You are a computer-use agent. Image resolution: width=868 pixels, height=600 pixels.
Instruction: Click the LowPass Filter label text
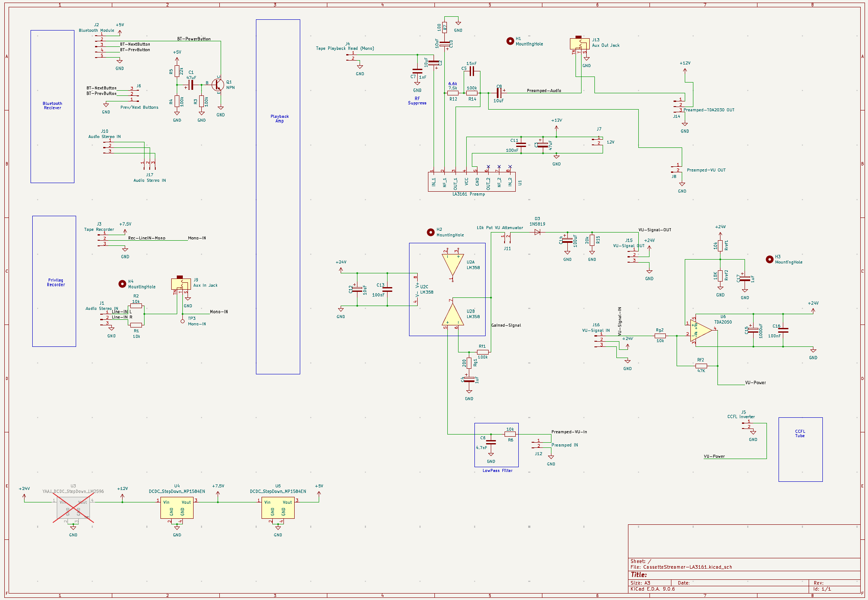coord(497,471)
